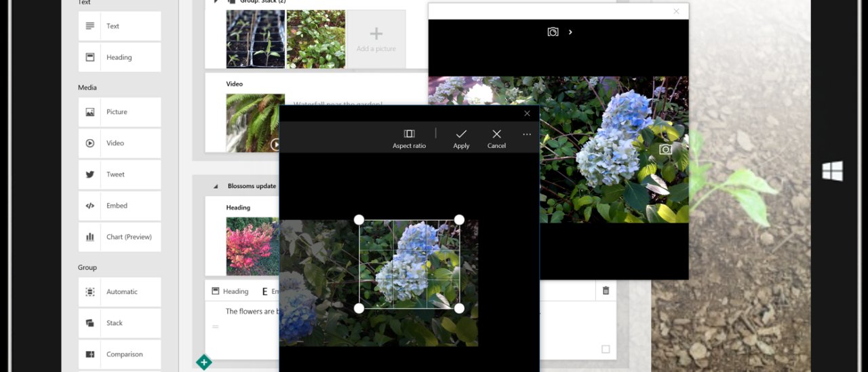
Task: Switch camera using the camera icon at top
Action: point(553,32)
